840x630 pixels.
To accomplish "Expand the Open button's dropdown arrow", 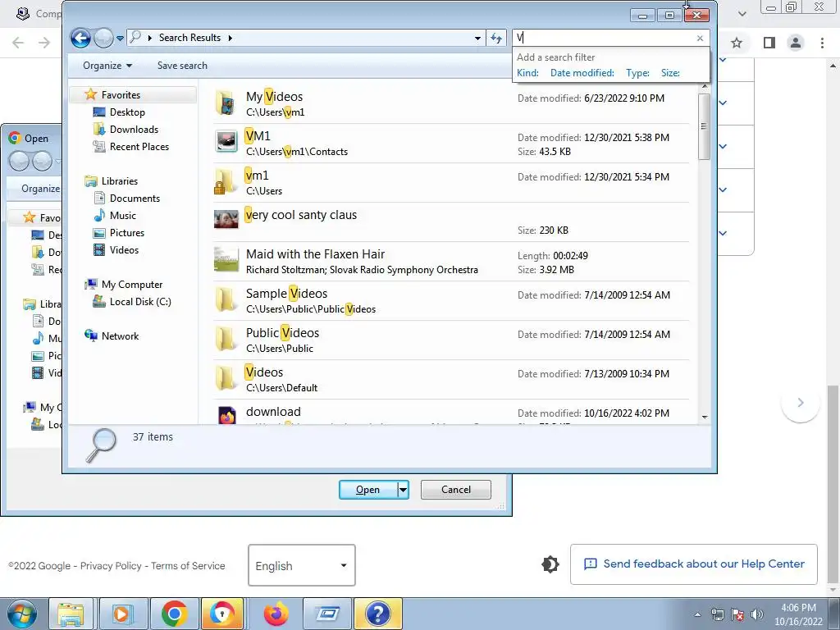I will click(x=403, y=490).
